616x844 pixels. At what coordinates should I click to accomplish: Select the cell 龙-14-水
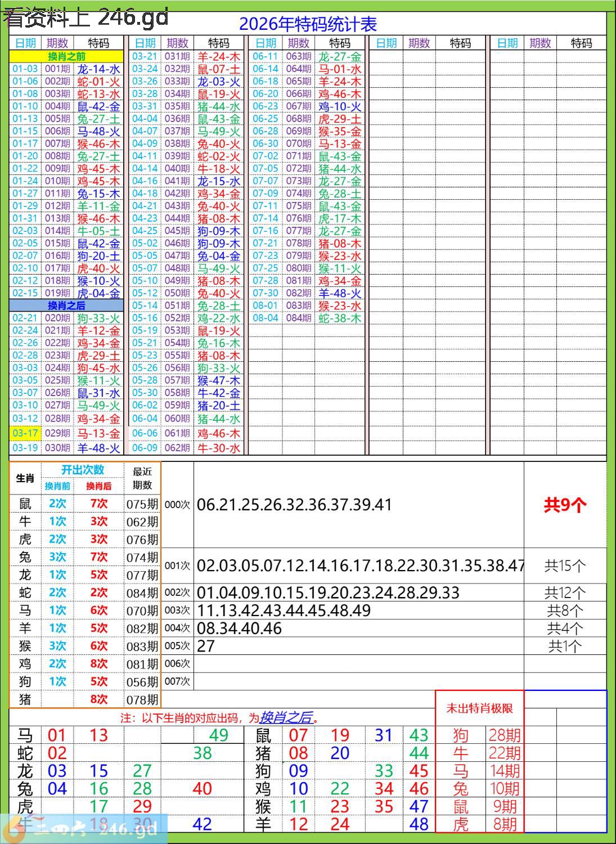click(99, 69)
